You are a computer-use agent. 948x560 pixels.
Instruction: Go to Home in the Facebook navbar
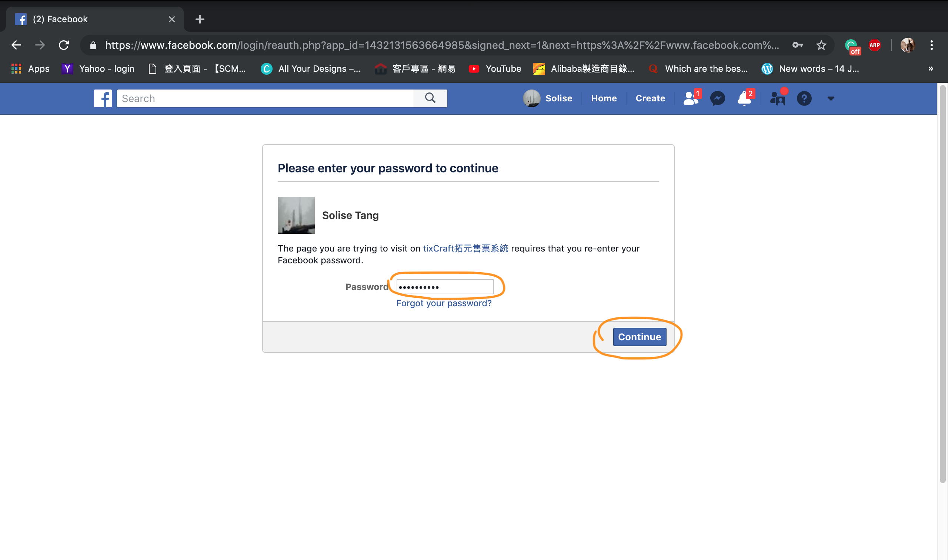pos(604,98)
